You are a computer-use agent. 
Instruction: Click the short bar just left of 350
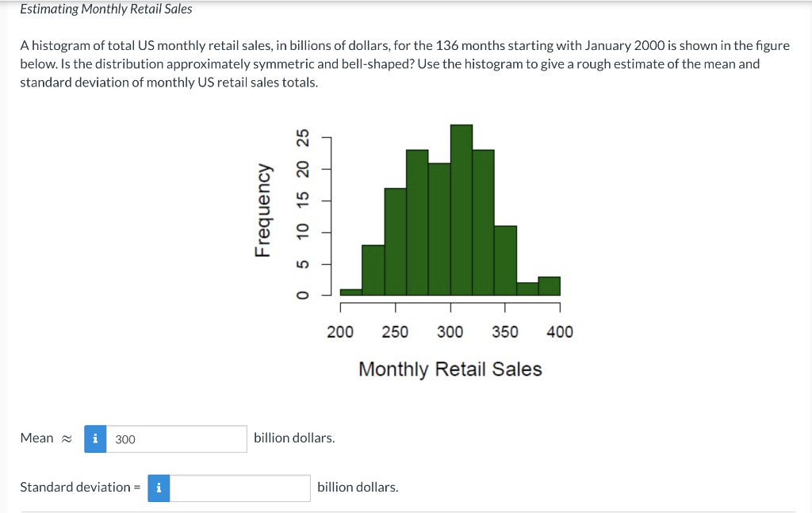click(x=505, y=262)
